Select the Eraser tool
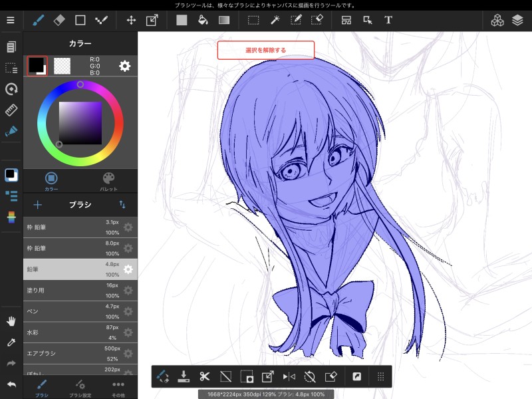The width and height of the screenshot is (532, 399). 59,20
